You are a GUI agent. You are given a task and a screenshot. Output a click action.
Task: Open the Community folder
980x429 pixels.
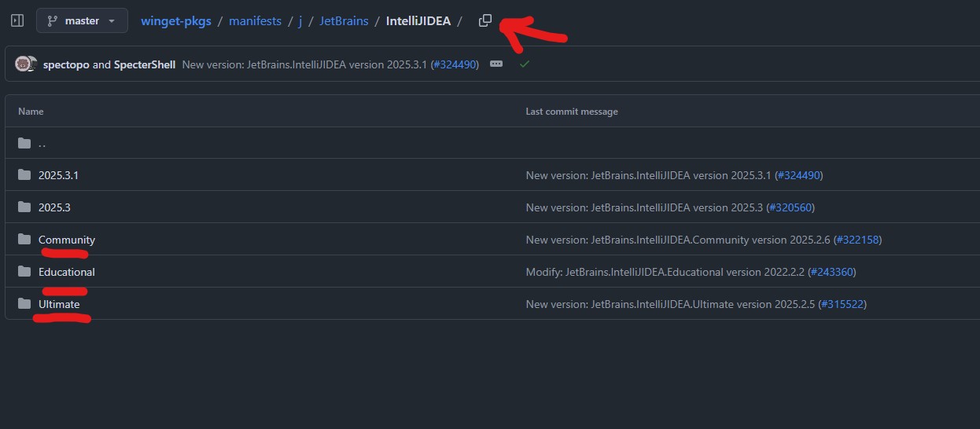[x=67, y=240]
